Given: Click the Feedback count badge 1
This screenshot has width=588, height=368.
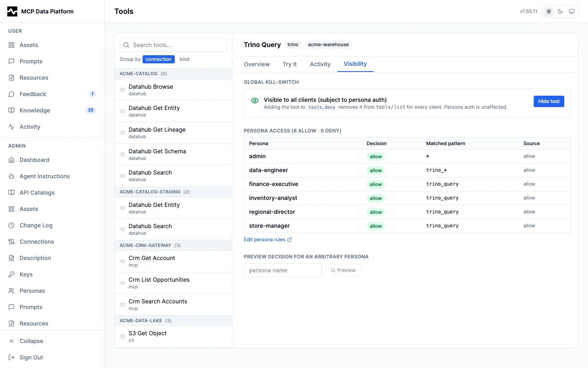Looking at the screenshot, I should (x=93, y=94).
